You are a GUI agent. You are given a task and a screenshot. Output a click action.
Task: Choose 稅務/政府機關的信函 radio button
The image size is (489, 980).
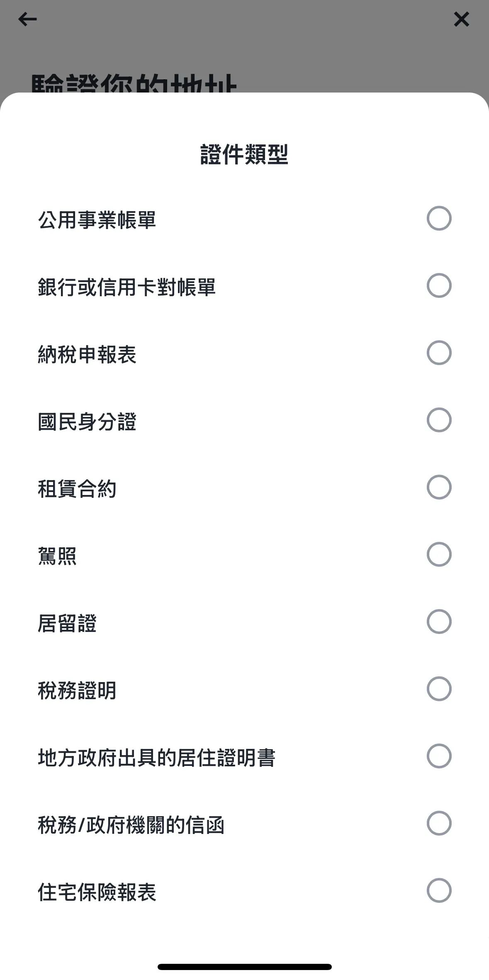pyautogui.click(x=439, y=823)
